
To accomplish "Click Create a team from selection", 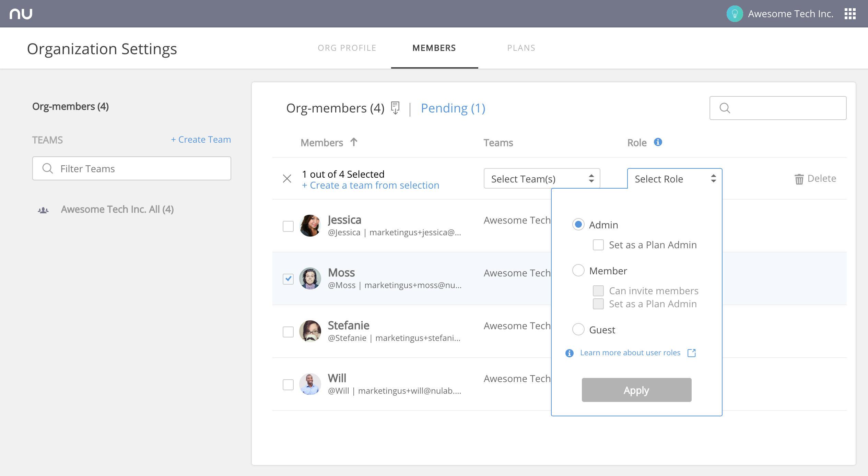I will point(371,186).
